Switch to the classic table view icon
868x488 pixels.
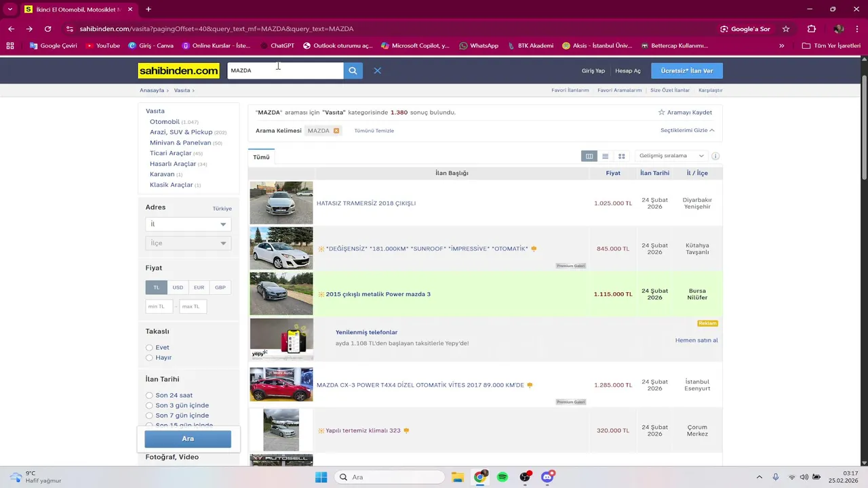(589, 157)
